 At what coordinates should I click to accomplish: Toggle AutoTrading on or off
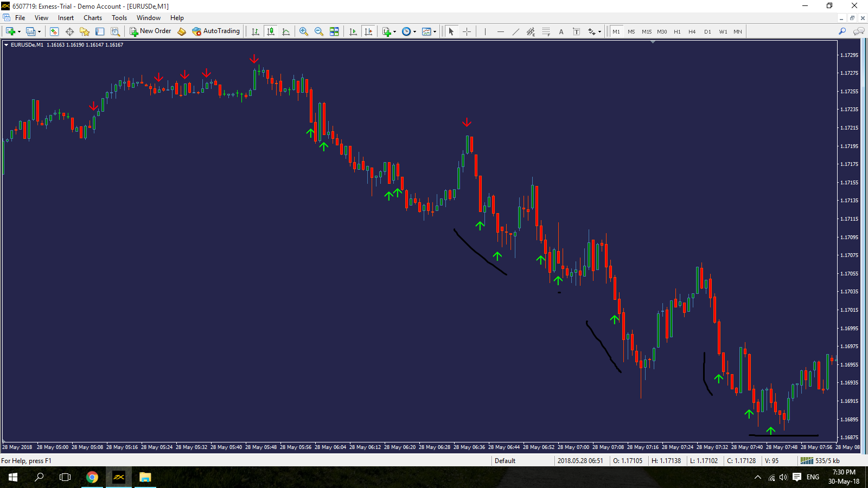tap(216, 31)
